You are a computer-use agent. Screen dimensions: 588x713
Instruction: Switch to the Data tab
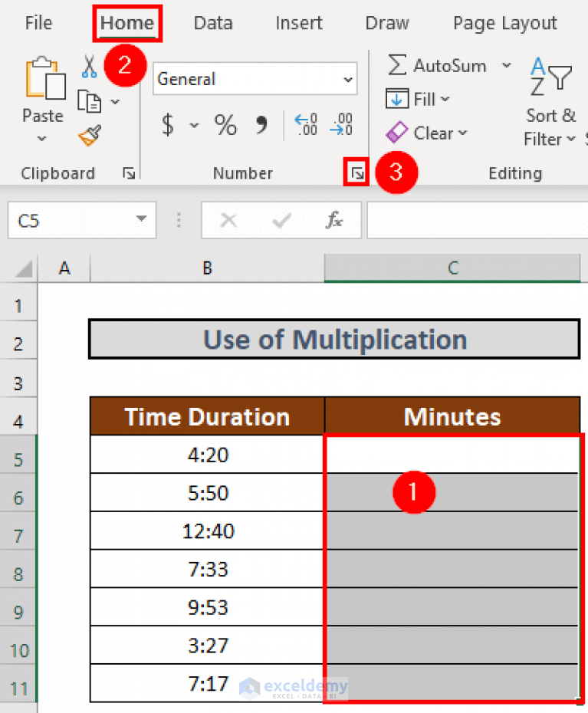213,23
